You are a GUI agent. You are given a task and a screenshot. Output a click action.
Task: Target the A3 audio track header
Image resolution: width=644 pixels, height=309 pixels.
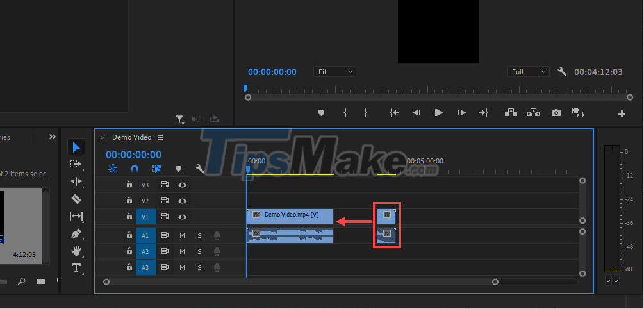click(146, 267)
